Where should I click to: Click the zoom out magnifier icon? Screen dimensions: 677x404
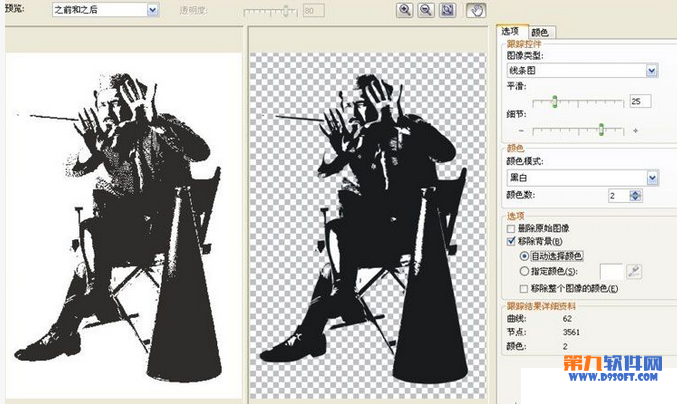coord(426,10)
